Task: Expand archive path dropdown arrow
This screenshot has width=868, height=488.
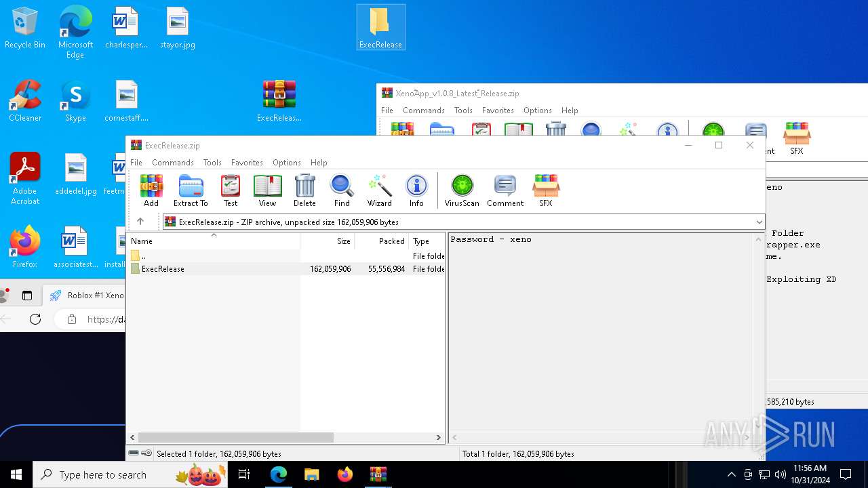Action: [x=759, y=222]
